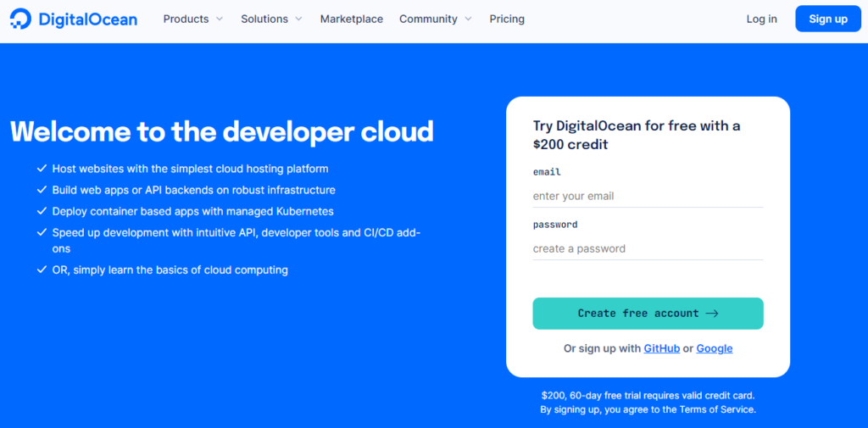
Task: Click the DigitalOcean logo icon
Action: 20,19
